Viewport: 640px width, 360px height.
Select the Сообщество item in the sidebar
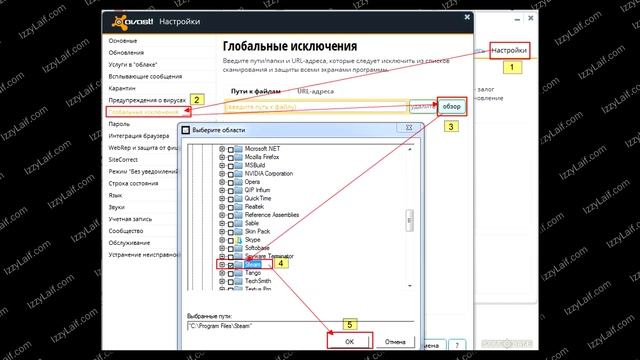[126, 231]
